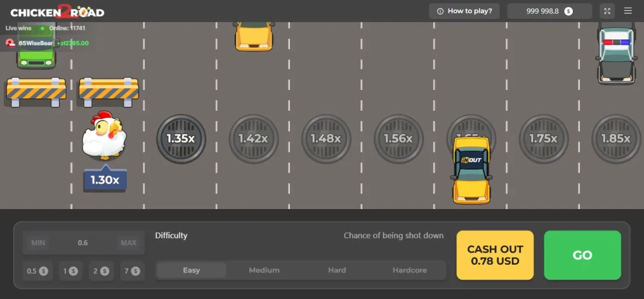Screen dimensions: 644x299
Task: Hit the green GO button
Action: click(583, 255)
